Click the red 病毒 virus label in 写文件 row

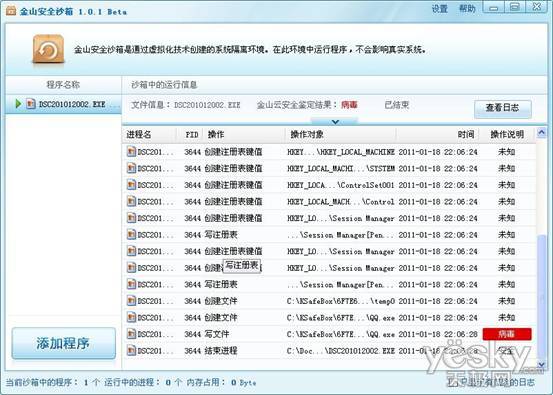507,334
